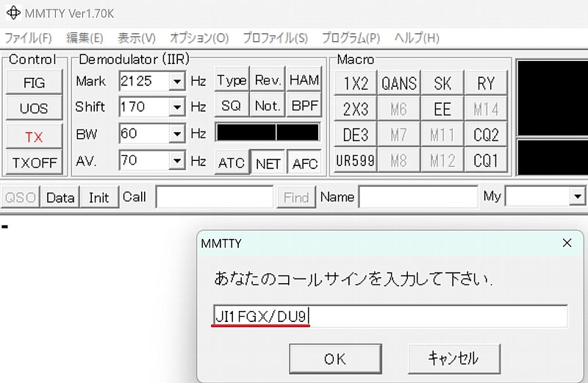Open the オプション(O) menu
This screenshot has height=383, width=588.
pos(199,38)
